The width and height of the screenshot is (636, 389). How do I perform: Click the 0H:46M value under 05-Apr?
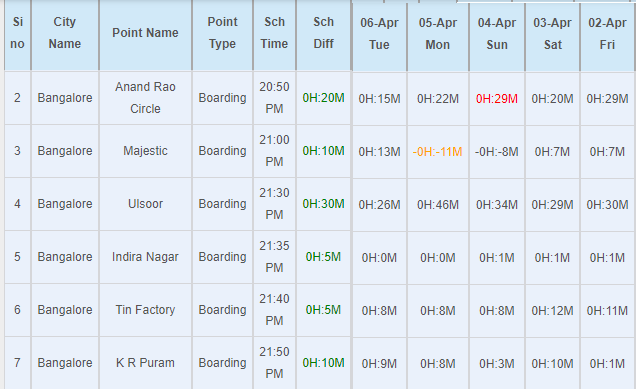coord(438,204)
